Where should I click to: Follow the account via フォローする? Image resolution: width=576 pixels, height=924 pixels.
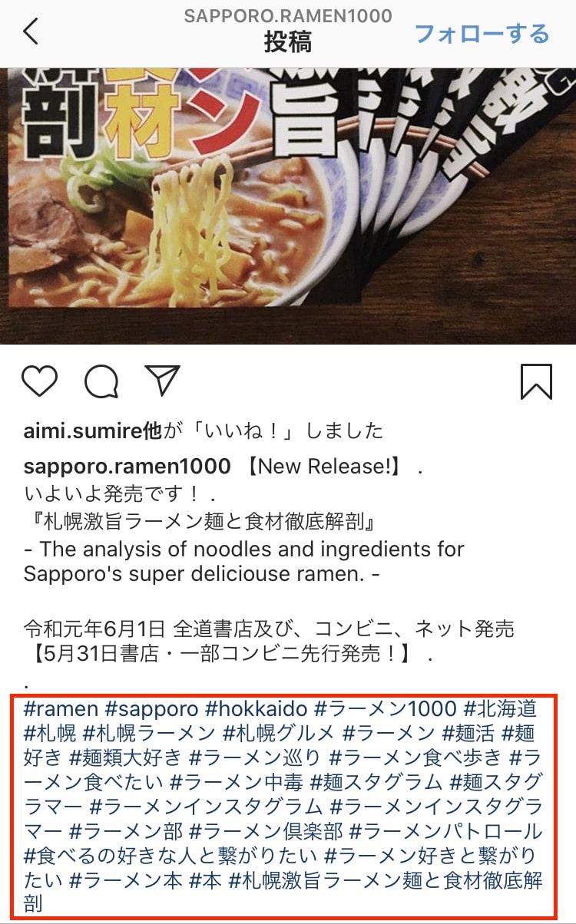[482, 34]
